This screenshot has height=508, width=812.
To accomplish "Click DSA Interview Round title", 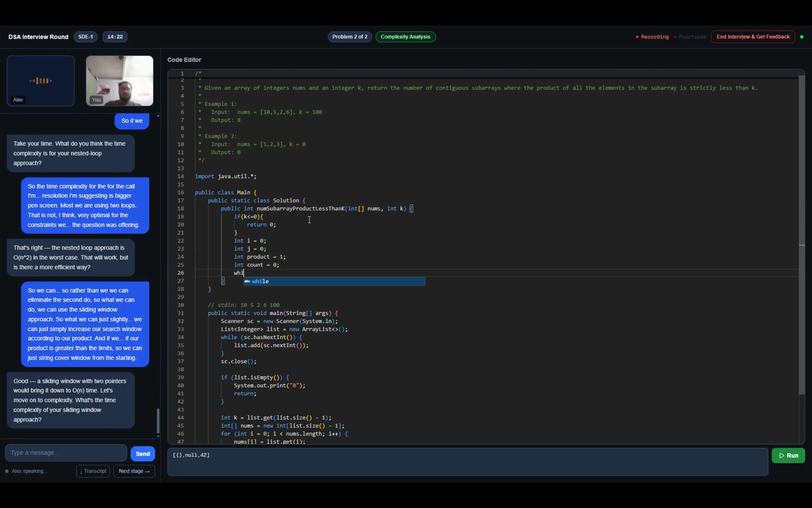I will click(x=38, y=37).
